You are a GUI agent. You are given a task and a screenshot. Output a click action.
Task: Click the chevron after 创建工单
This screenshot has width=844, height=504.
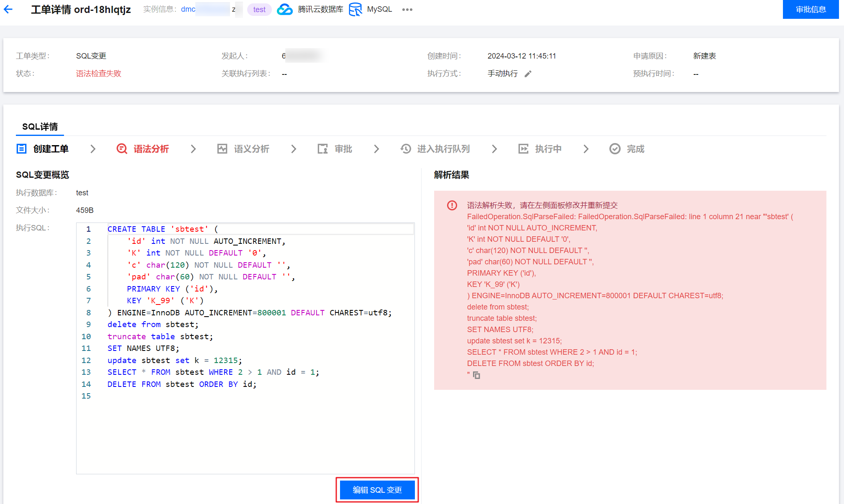(x=93, y=149)
